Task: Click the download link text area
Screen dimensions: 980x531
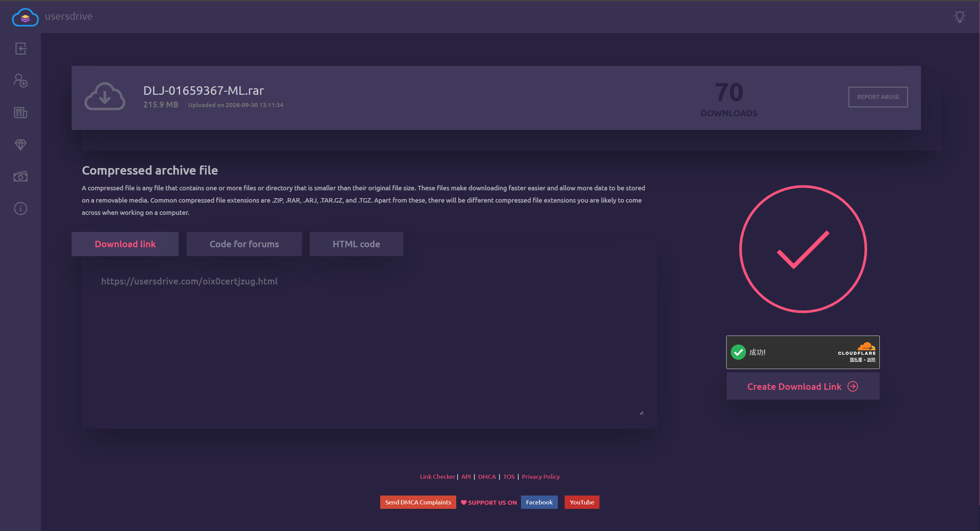Action: coord(369,342)
